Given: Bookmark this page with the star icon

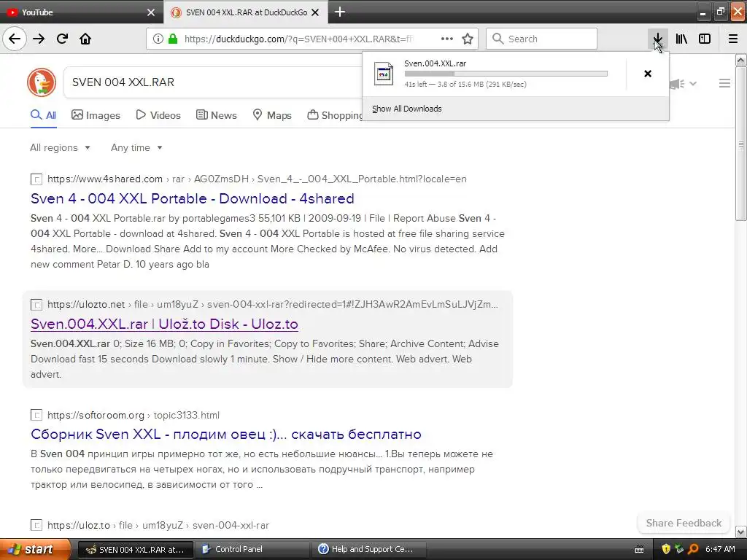Looking at the screenshot, I should (468, 39).
